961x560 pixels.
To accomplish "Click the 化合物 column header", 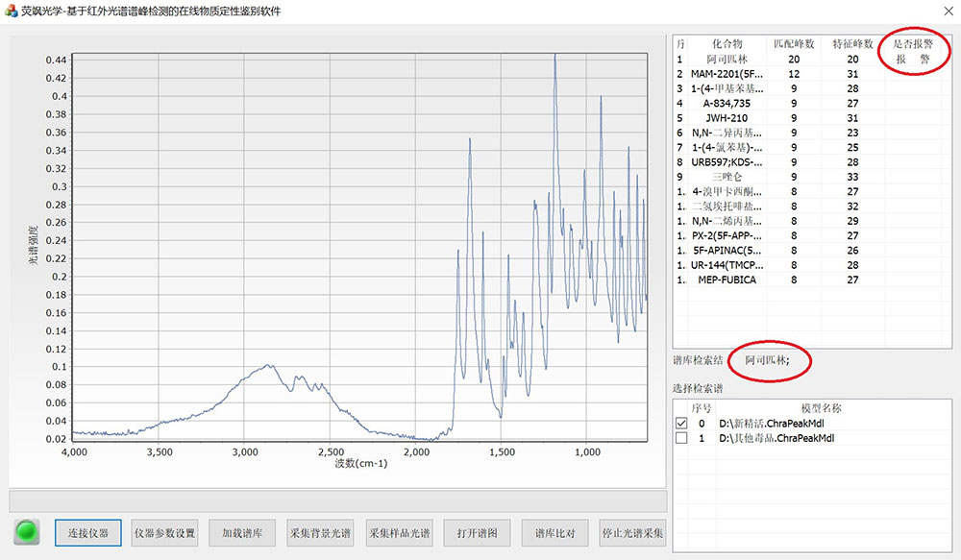I will click(x=727, y=43).
